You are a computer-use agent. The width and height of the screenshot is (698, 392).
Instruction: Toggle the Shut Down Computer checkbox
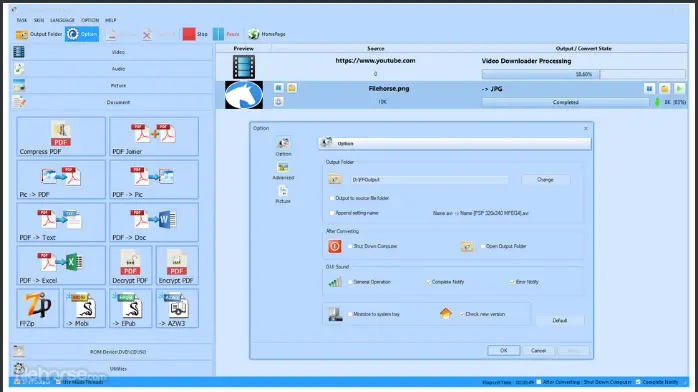[x=350, y=246]
